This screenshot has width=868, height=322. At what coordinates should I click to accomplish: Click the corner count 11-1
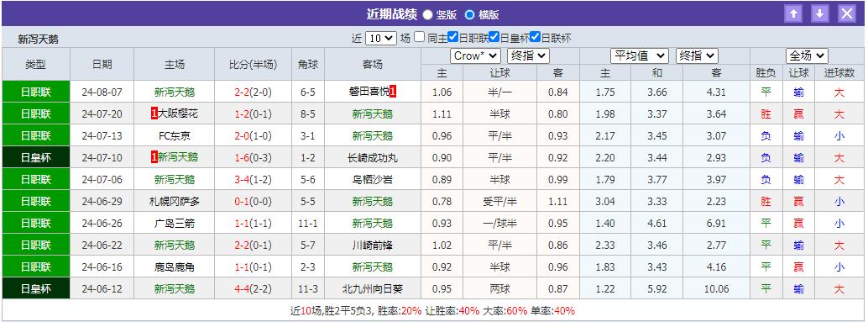[x=308, y=224]
